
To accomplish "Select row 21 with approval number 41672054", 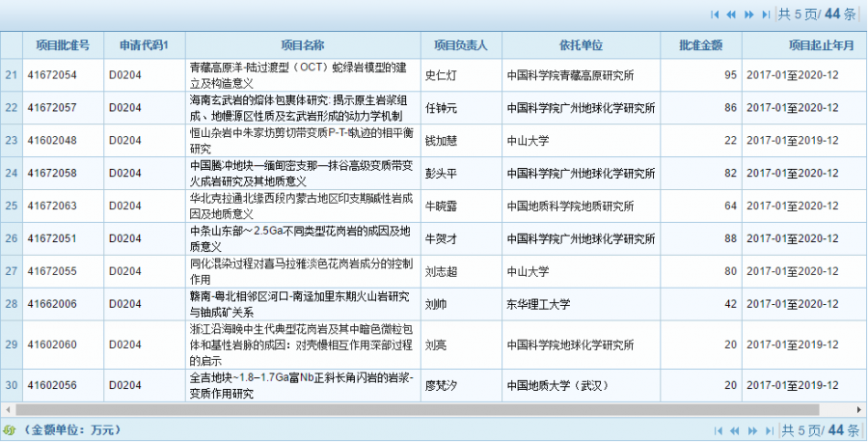I will (x=434, y=75).
